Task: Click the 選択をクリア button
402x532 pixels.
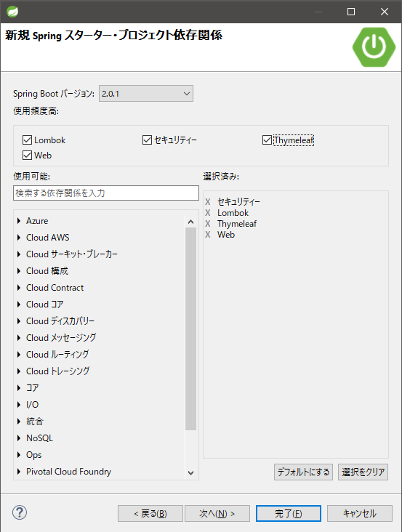Action: [x=363, y=472]
